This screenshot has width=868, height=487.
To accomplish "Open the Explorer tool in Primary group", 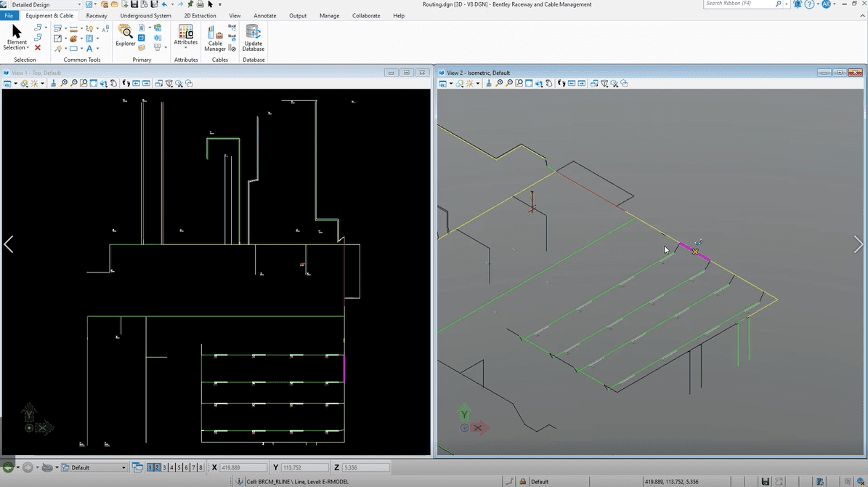I will pos(125,34).
